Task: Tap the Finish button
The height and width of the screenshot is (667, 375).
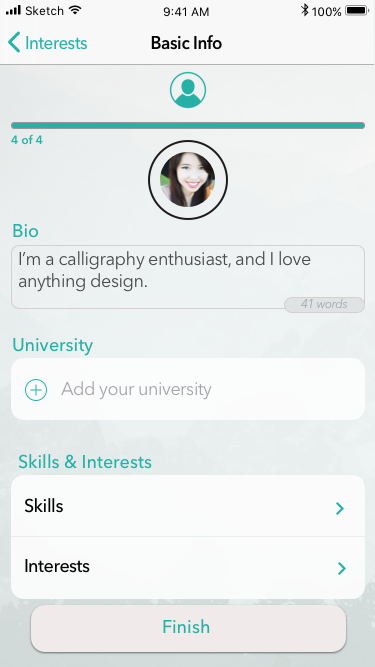Action: pyautogui.click(x=188, y=628)
